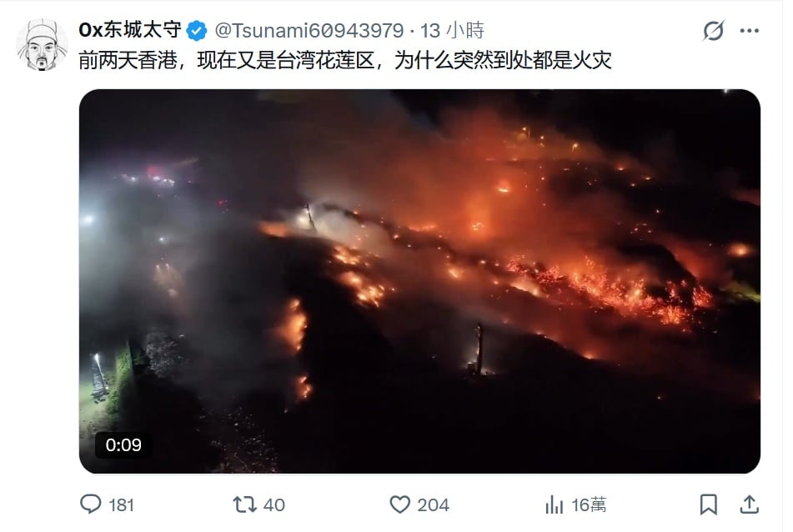This screenshot has width=793, height=532.
Task: Open the reply comment icon
Action: pyautogui.click(x=91, y=504)
